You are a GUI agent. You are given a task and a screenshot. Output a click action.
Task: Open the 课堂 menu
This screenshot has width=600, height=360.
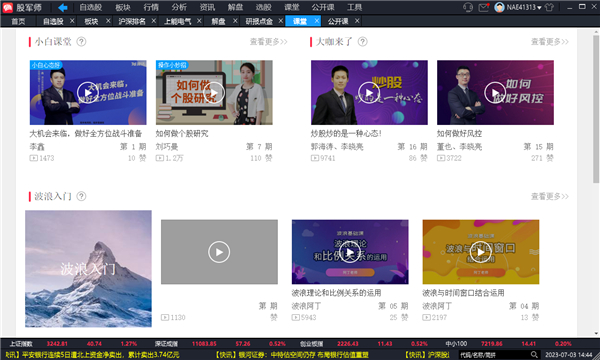coord(292,7)
